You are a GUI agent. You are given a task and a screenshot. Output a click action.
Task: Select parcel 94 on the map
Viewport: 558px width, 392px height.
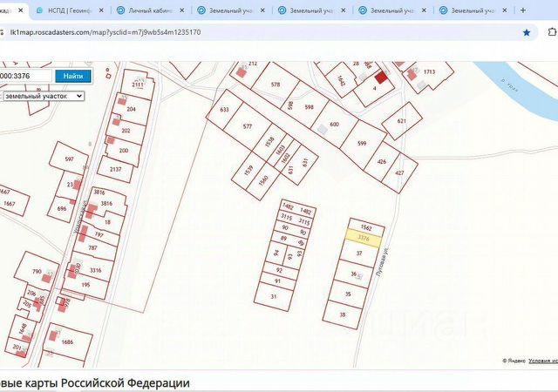276,253
